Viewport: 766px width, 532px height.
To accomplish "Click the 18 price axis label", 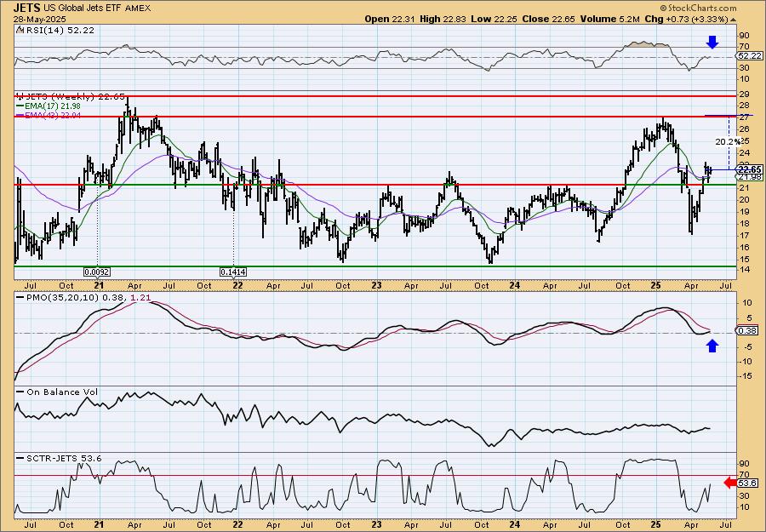I will pos(743,223).
